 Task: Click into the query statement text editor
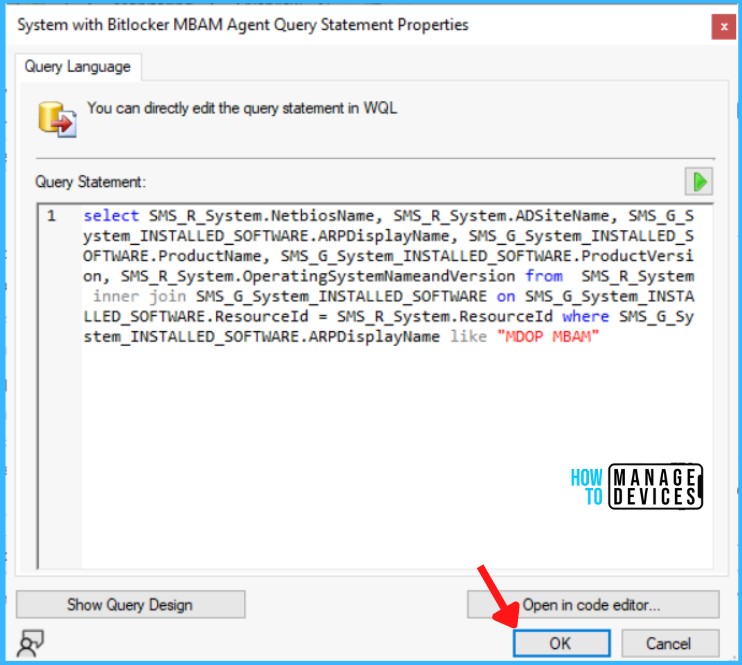click(x=375, y=386)
